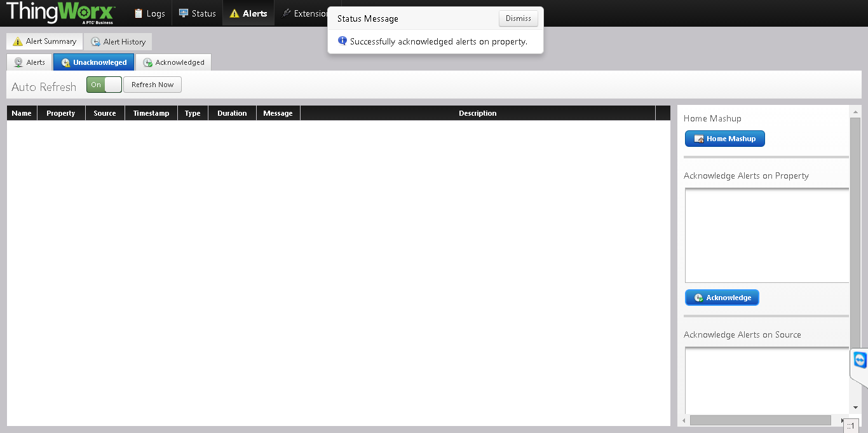The width and height of the screenshot is (868, 433).
Task: Click the Auto Refresh label
Action: tap(44, 86)
